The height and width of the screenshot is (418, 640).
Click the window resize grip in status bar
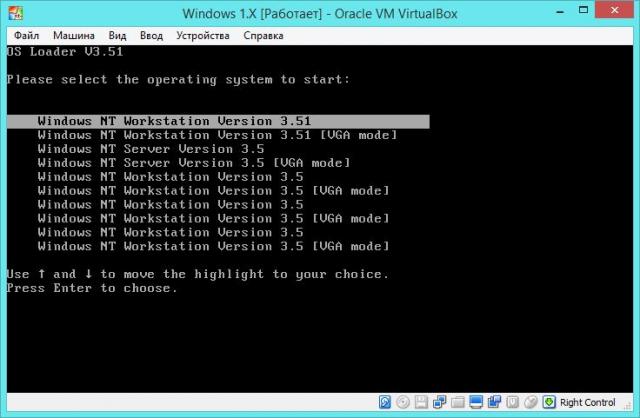coord(628,405)
